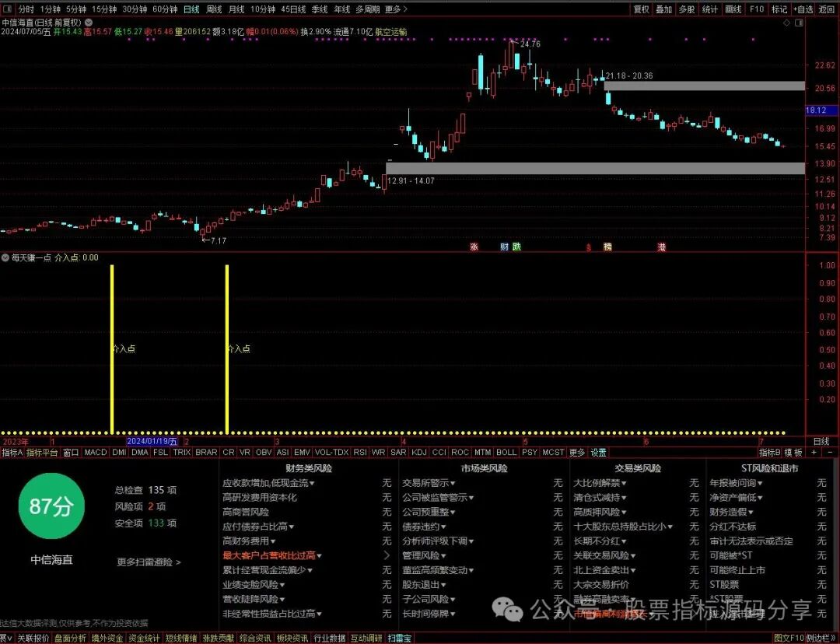Switch to 5分钟 period
This screenshot has height=644, width=840.
76,9
